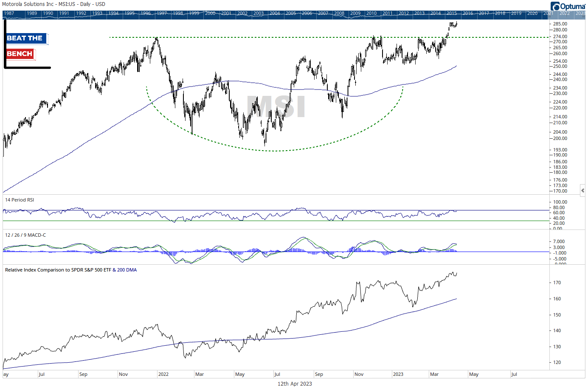This screenshot has height=392, width=588.
Task: Jump to 2000 in the overview timeline
Action: click(210, 13)
